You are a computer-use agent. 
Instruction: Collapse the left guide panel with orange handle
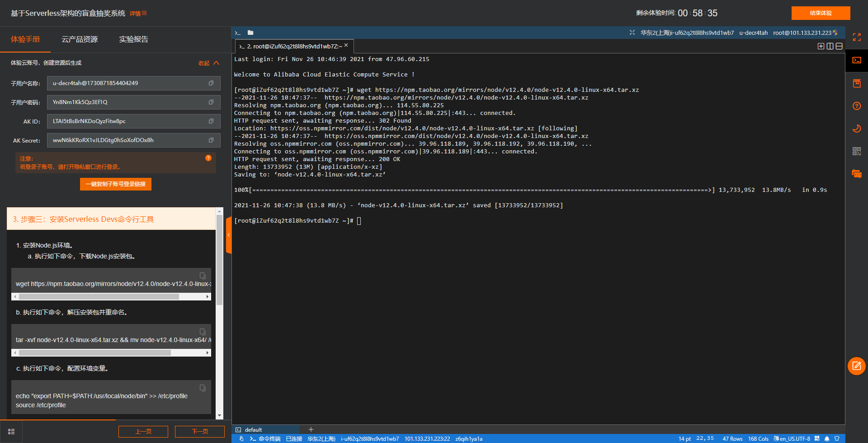click(x=229, y=235)
